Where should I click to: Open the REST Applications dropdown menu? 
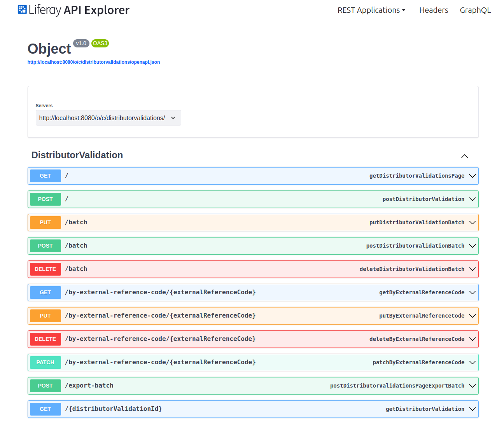[371, 10]
